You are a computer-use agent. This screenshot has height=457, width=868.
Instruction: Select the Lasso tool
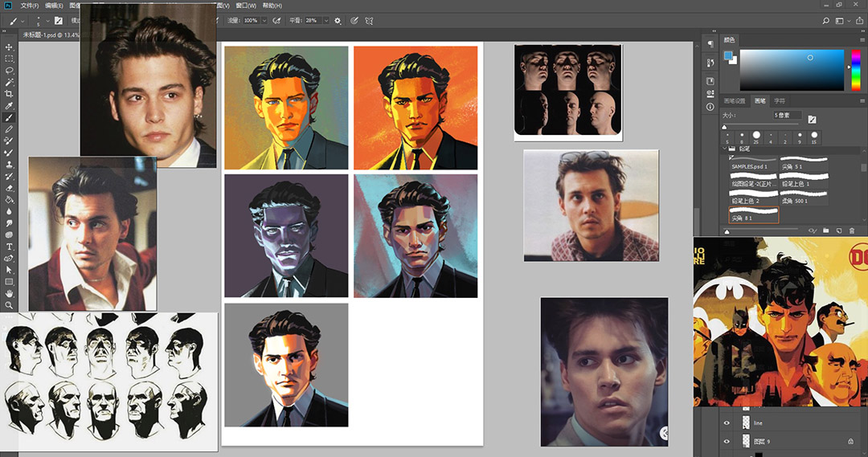coord(10,71)
